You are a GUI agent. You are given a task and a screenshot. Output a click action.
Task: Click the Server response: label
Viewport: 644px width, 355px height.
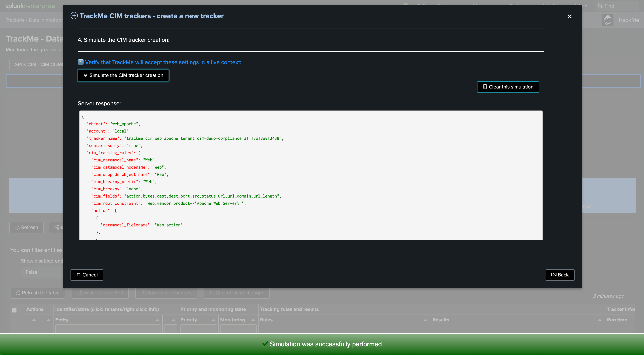[x=99, y=103]
